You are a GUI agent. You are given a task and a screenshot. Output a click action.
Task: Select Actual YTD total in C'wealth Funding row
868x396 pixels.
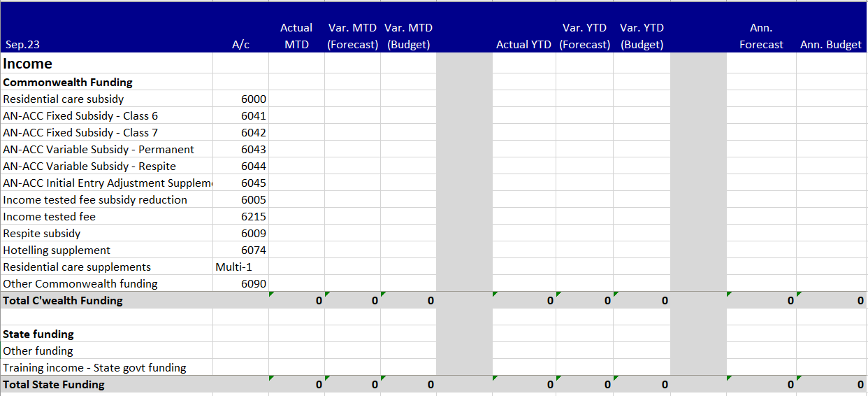point(524,300)
